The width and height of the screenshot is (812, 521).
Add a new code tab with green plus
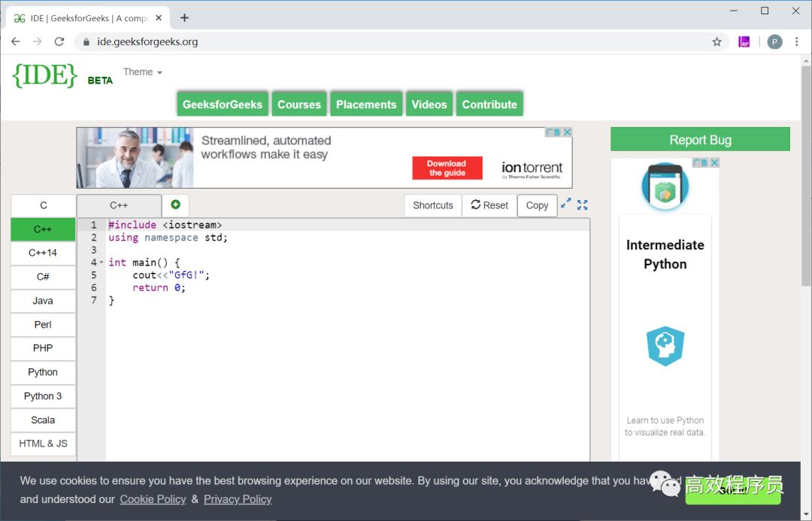(175, 204)
